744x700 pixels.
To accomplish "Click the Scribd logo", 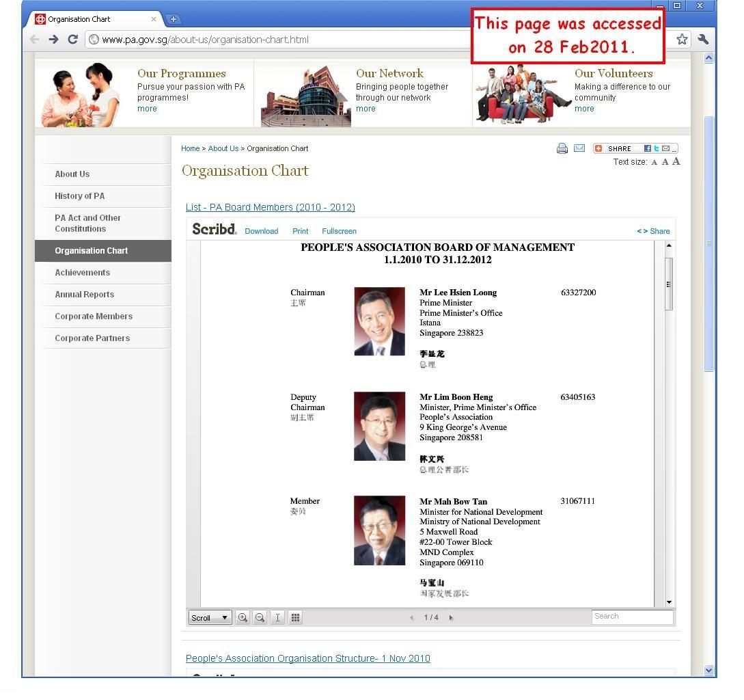I will (x=214, y=230).
